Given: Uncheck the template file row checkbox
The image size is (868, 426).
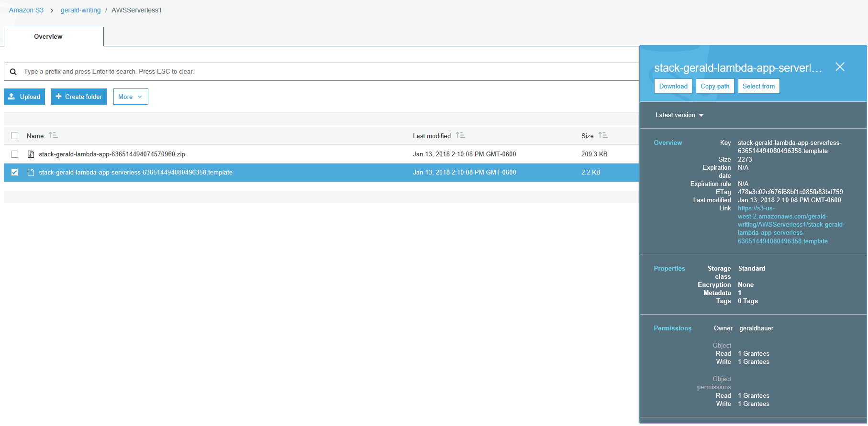Looking at the screenshot, I should coord(15,172).
